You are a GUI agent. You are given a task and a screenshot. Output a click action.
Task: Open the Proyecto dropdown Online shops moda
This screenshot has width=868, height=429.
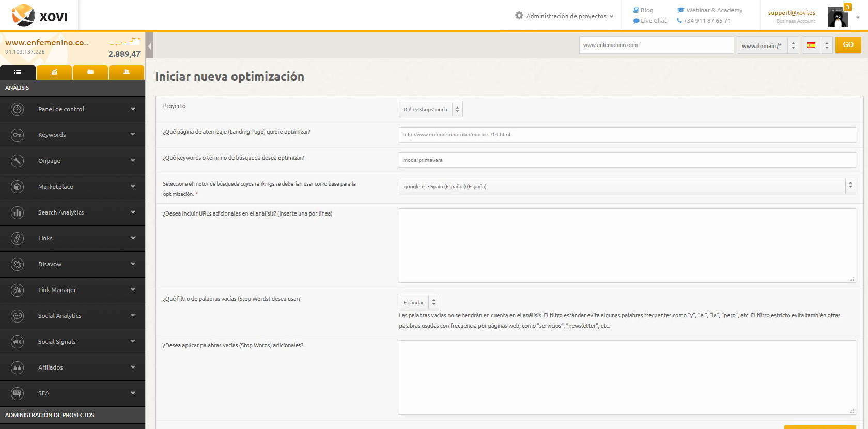click(x=430, y=109)
